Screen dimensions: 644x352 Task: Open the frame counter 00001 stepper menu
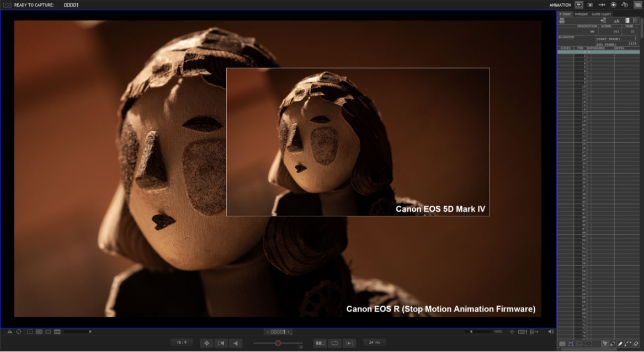[278, 331]
